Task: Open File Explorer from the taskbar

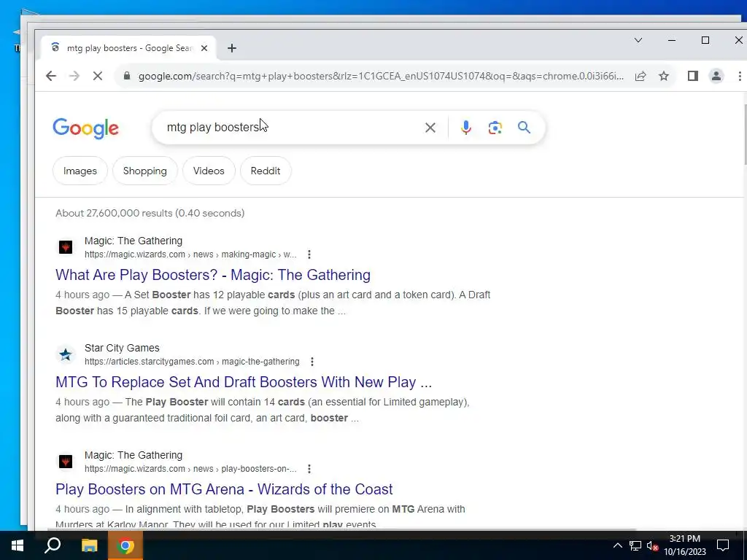Action: click(89, 545)
